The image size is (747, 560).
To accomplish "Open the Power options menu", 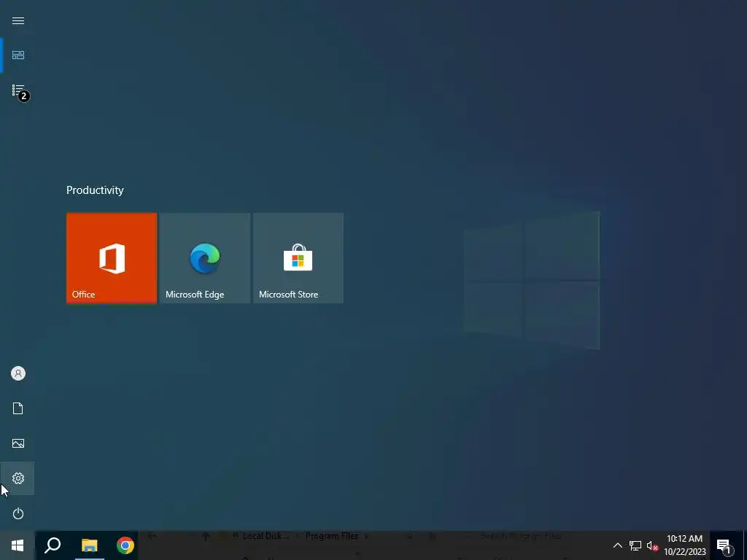I will (x=18, y=513).
